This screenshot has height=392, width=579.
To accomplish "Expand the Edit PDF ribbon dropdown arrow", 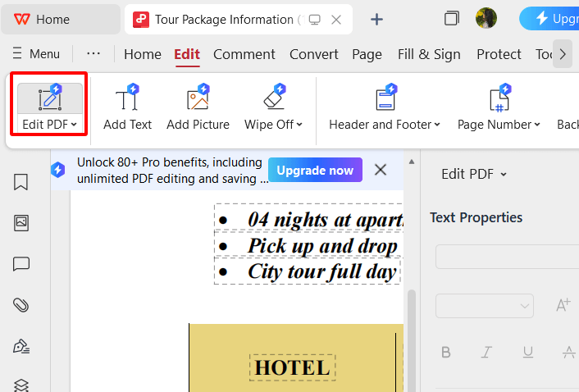I will 74,125.
